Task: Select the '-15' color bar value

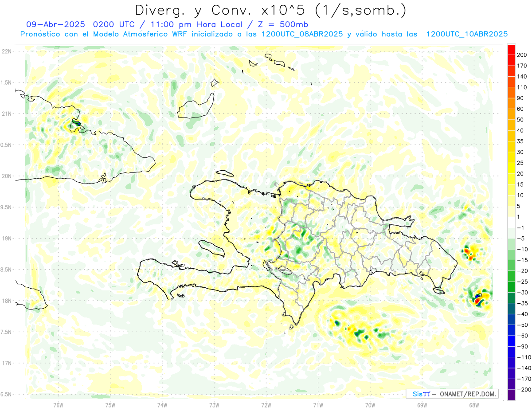Action: [523, 260]
